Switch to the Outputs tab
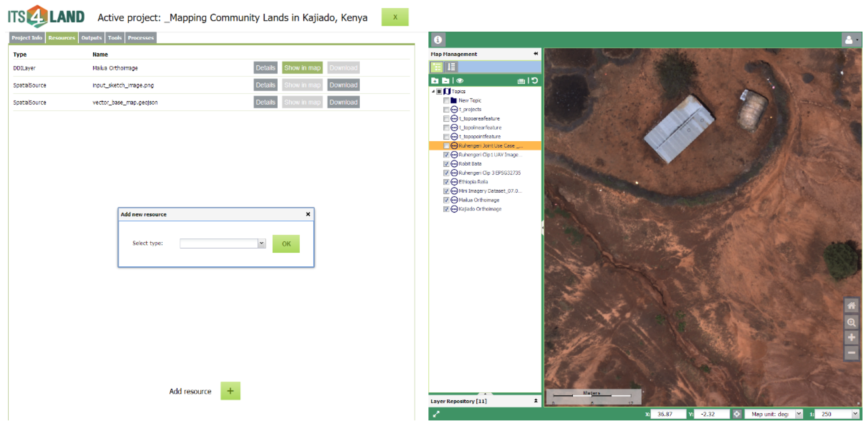868x427 pixels. (x=91, y=38)
